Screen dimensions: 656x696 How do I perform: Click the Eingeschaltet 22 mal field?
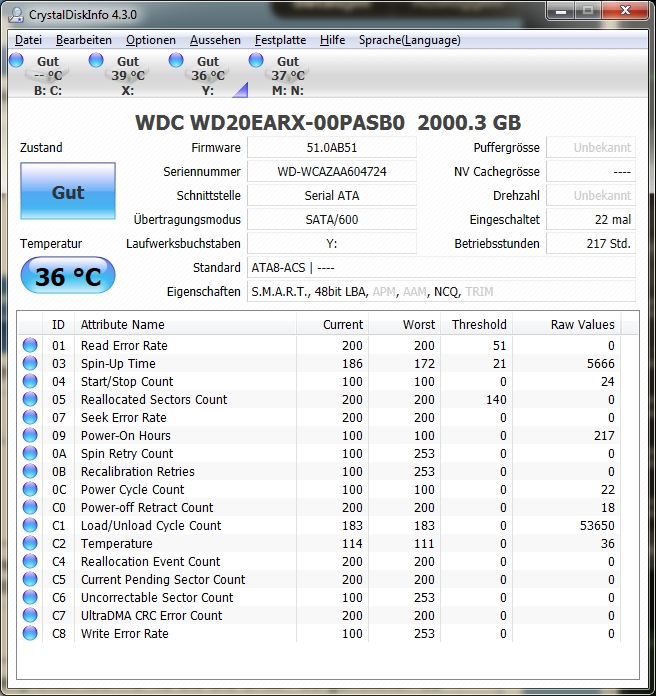pos(591,219)
